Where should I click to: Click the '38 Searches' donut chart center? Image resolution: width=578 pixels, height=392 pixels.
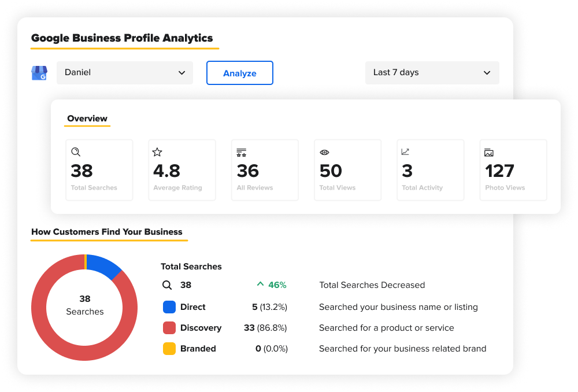point(85,305)
